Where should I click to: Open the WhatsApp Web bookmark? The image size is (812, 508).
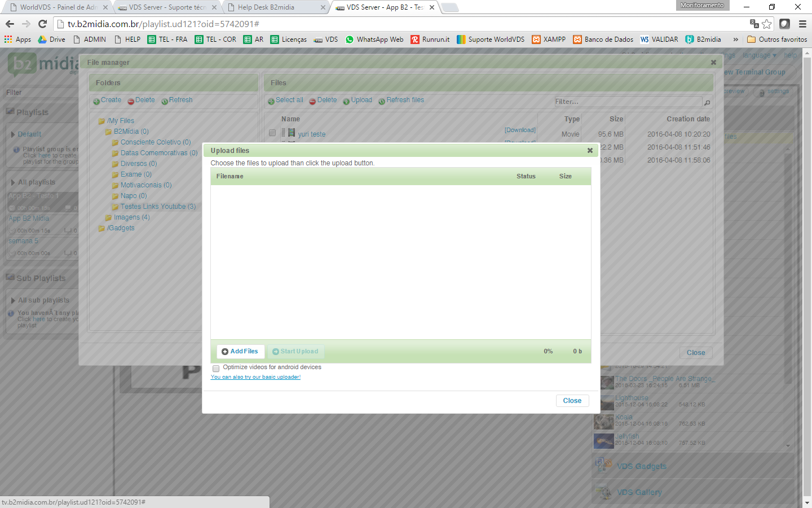(x=374, y=40)
